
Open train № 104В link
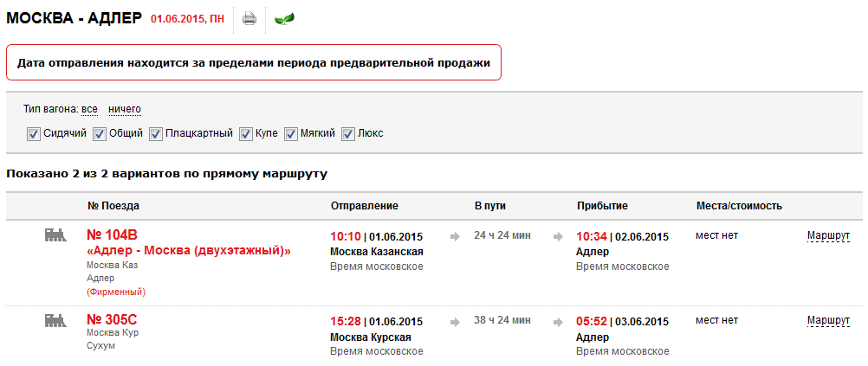(x=113, y=234)
